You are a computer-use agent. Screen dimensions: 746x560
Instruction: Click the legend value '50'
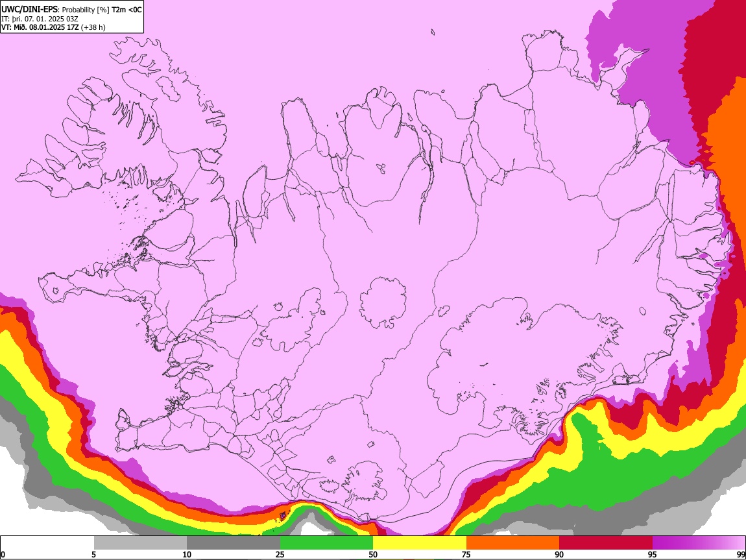coord(373,554)
